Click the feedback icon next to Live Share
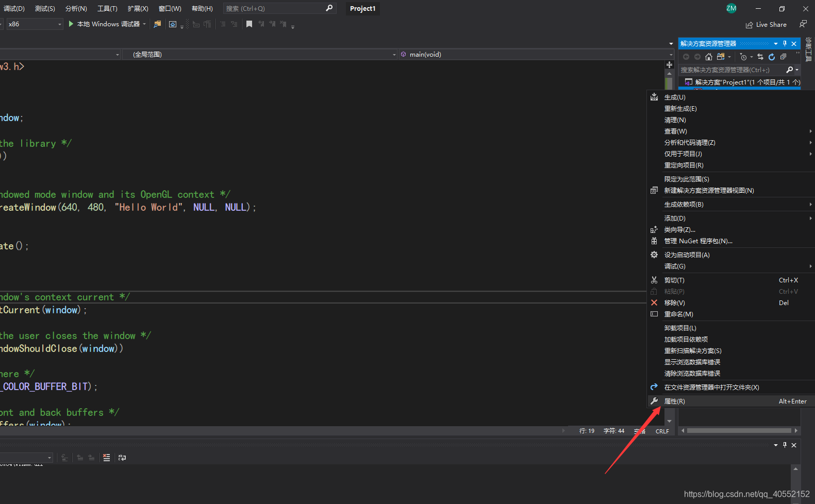 (x=803, y=24)
